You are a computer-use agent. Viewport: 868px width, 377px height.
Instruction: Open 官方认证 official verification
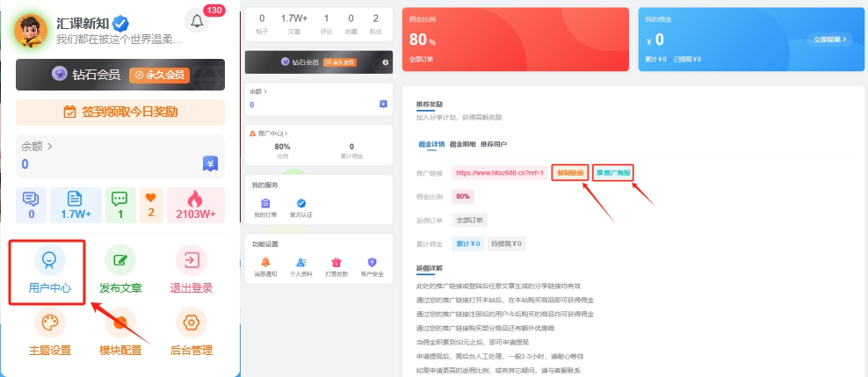[301, 207]
